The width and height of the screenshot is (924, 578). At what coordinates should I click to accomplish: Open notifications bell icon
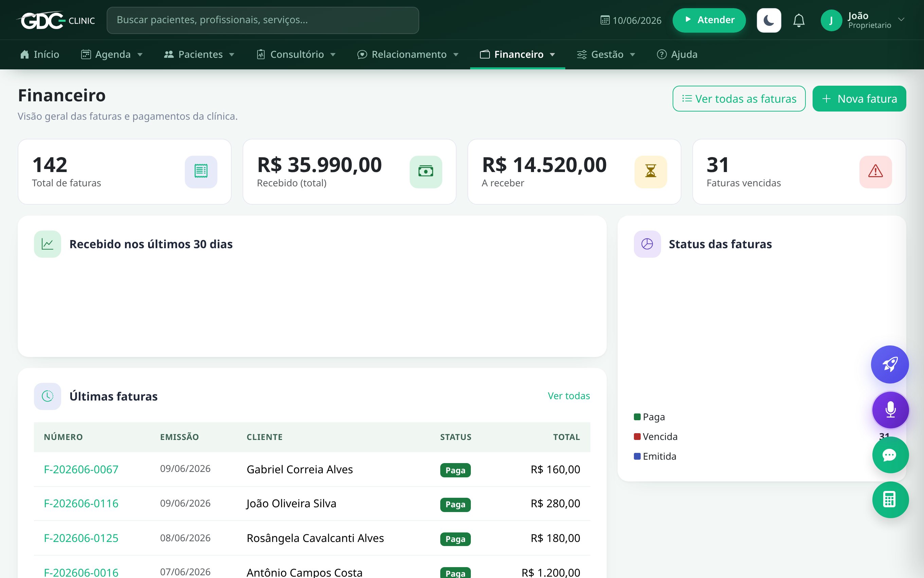click(x=799, y=20)
